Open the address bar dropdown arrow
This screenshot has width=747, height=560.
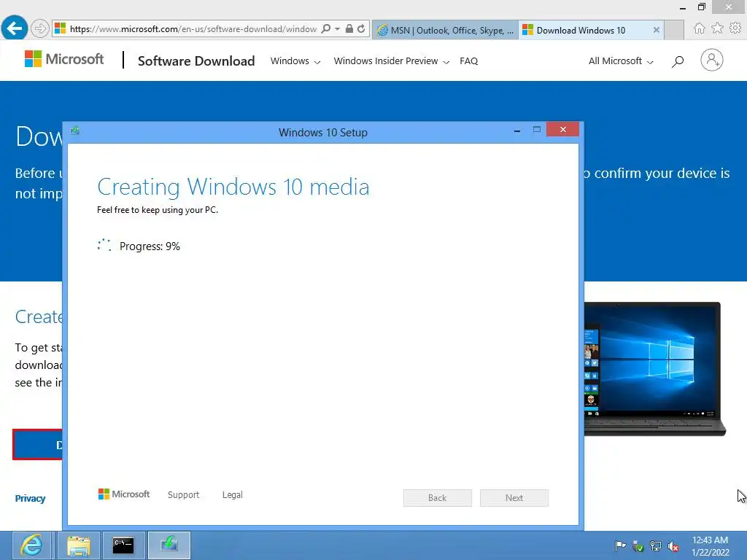click(337, 28)
